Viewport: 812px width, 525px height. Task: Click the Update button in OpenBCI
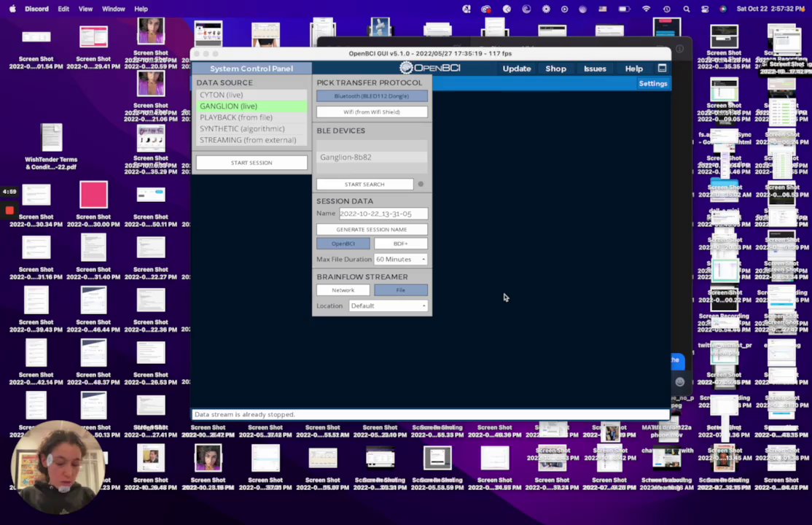[x=516, y=69]
